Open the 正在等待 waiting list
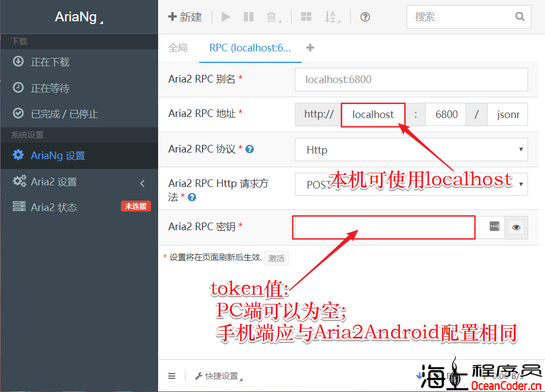 click(79, 88)
